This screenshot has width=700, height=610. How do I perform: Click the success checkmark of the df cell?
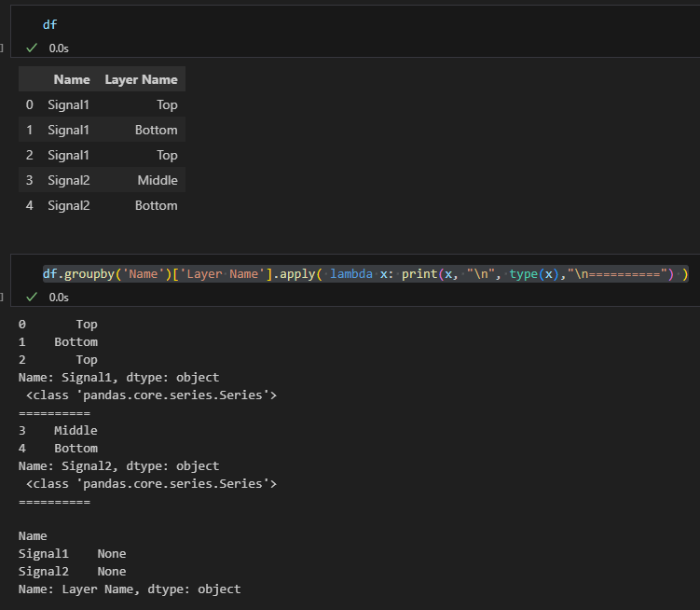pos(32,48)
